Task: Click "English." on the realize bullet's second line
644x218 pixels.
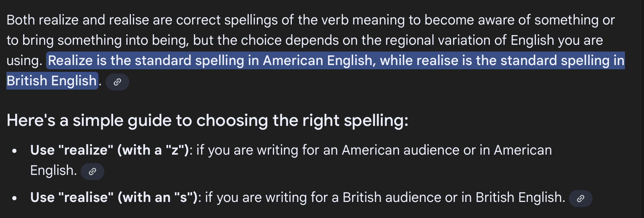Action: (53, 170)
